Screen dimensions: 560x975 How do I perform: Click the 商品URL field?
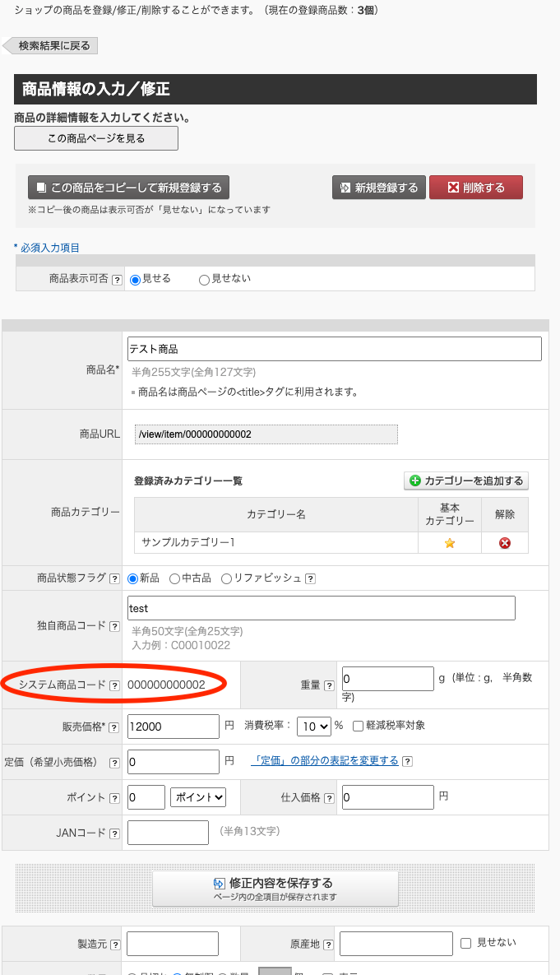(x=266, y=434)
